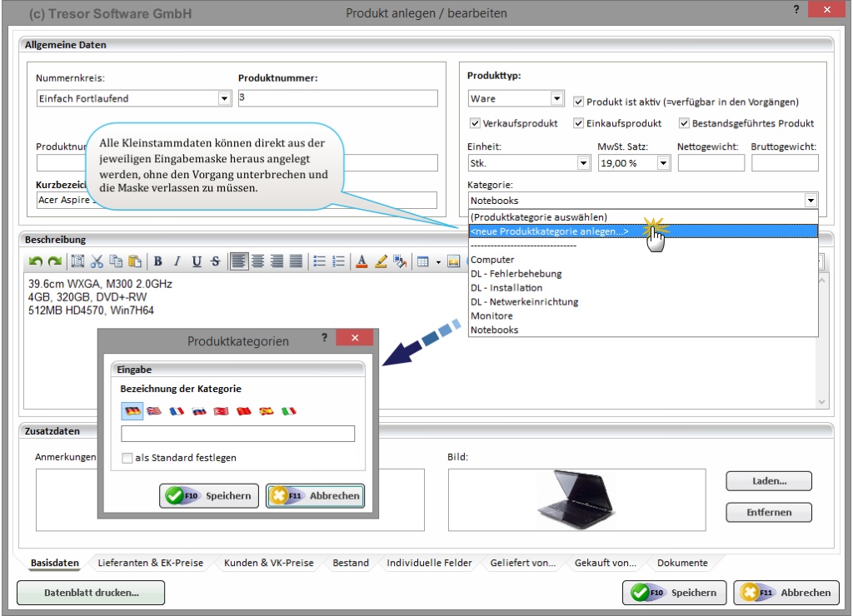Click the 'Laden...' image button
853x616 pixels.
769,480
